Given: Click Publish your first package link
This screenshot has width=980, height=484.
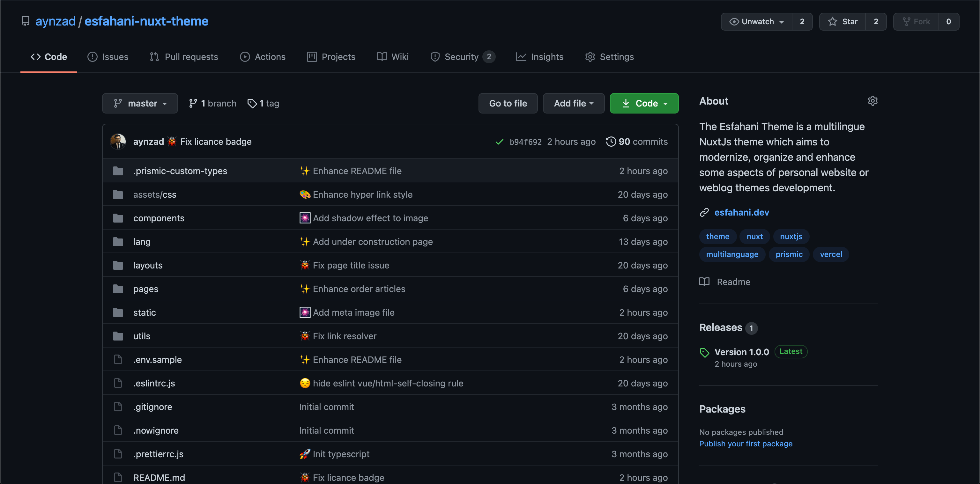Looking at the screenshot, I should pyautogui.click(x=746, y=444).
